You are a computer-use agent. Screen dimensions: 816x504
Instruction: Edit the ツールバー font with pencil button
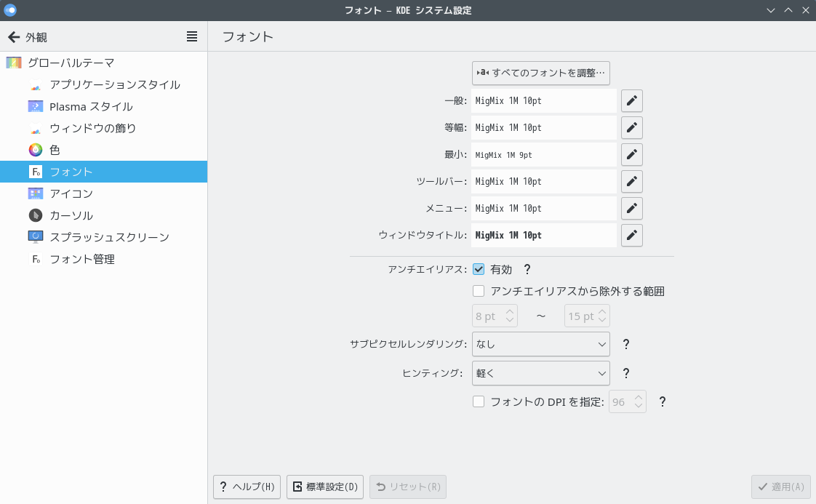pos(631,182)
